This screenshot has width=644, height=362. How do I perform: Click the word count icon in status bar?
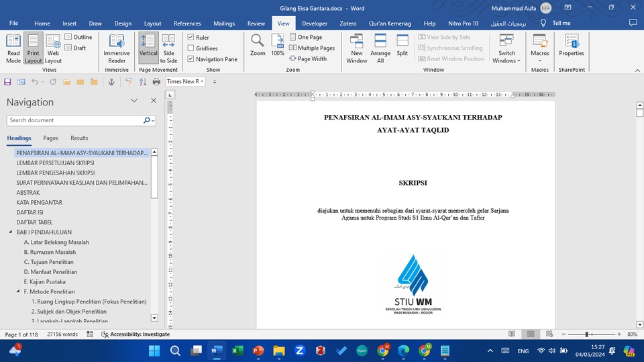(x=90, y=334)
